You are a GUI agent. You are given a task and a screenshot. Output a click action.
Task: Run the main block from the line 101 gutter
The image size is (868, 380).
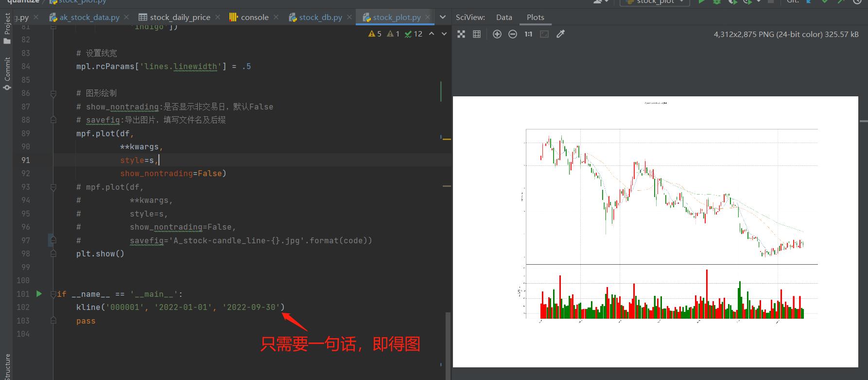tap(39, 294)
